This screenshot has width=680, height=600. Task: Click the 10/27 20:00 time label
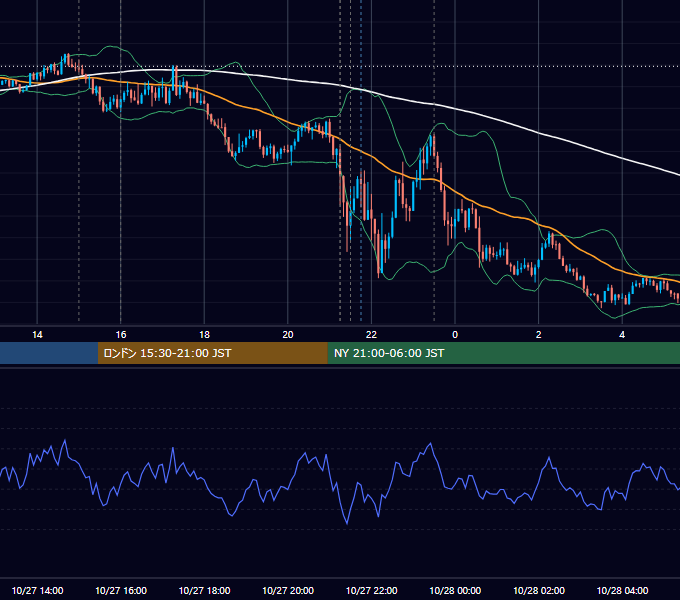[288, 590]
